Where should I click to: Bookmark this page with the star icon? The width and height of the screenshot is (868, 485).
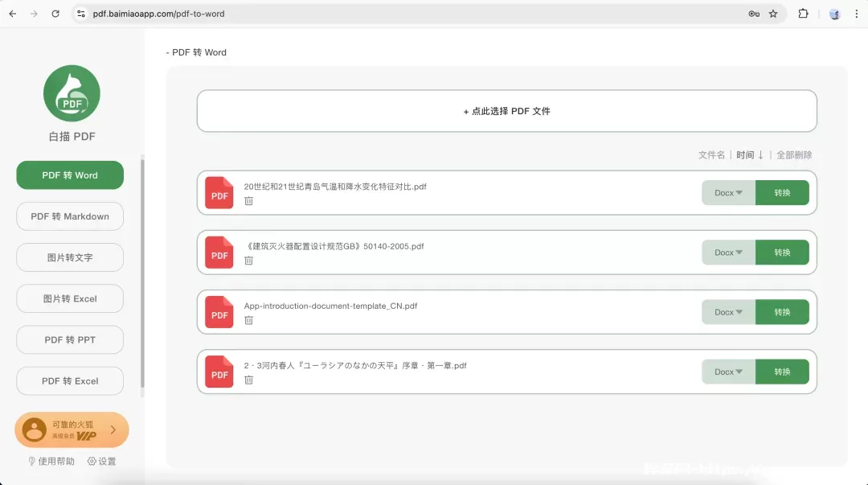click(x=773, y=14)
